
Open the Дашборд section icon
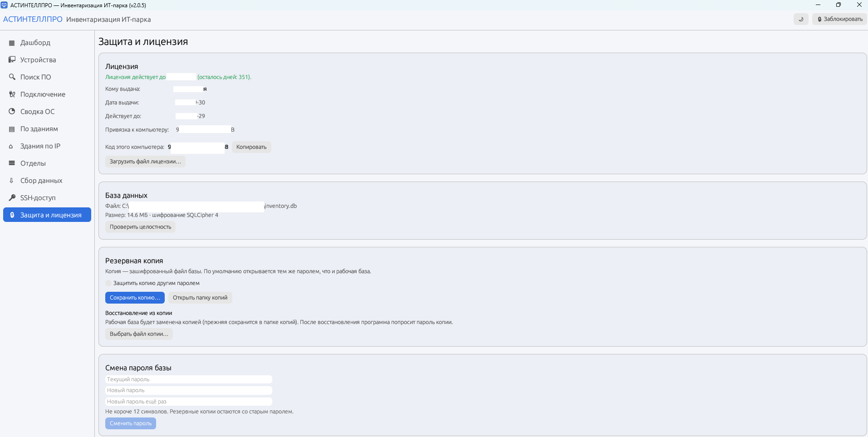[x=12, y=43]
